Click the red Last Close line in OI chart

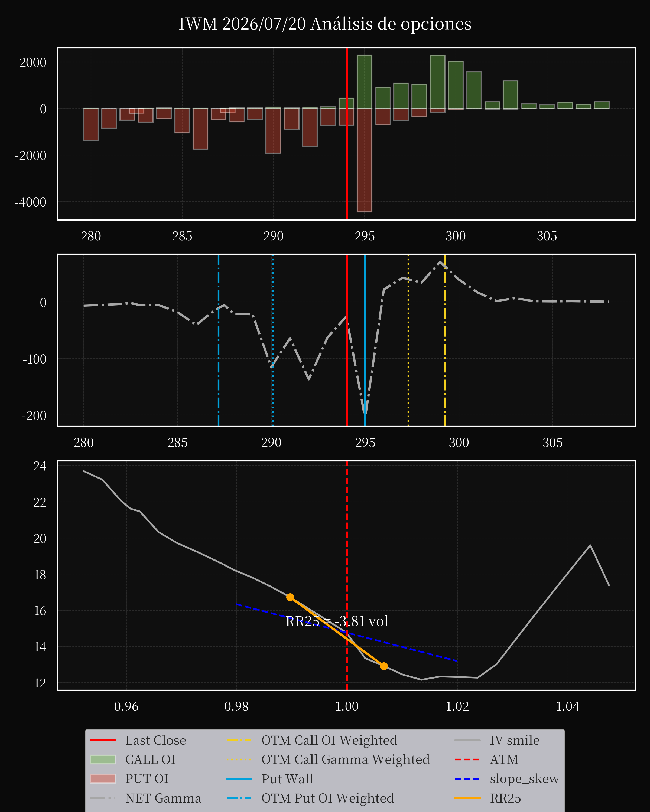point(347,134)
